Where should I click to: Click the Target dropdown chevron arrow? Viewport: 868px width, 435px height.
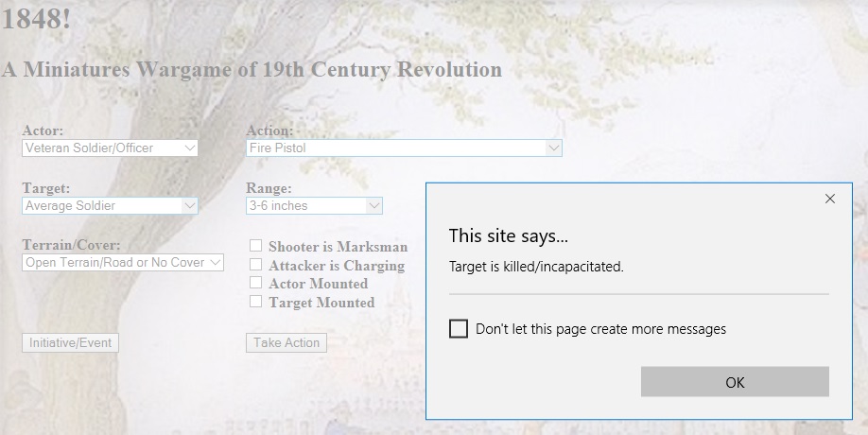[x=189, y=205]
